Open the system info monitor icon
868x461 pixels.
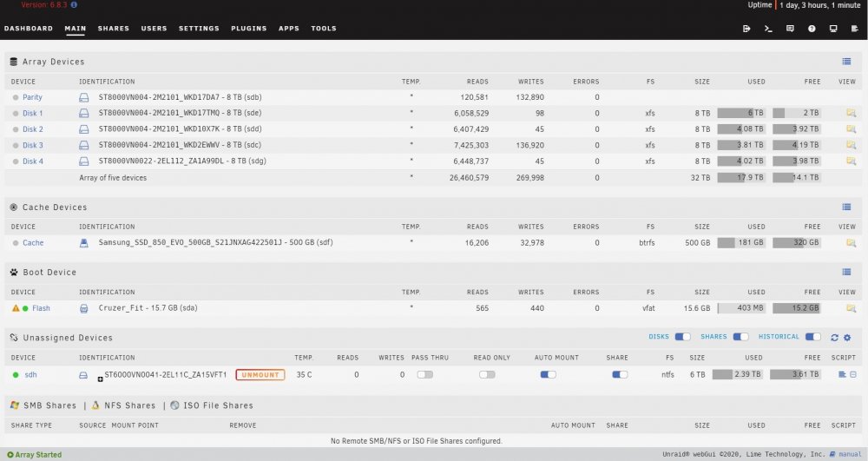833,29
